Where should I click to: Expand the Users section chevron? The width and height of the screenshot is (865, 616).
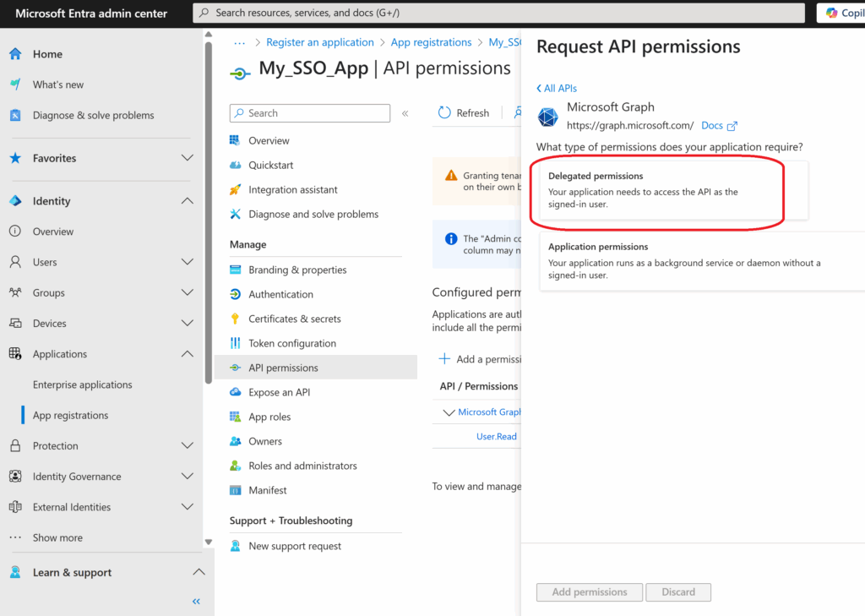188,262
